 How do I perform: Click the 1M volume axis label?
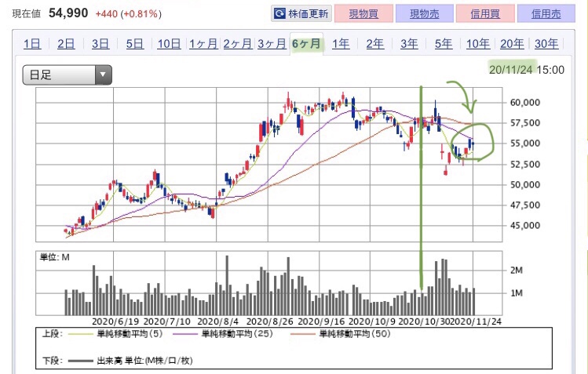pyautogui.click(x=517, y=293)
